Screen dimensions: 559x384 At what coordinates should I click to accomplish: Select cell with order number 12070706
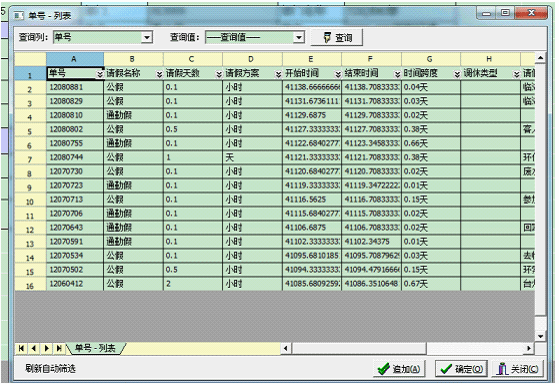(x=75, y=214)
